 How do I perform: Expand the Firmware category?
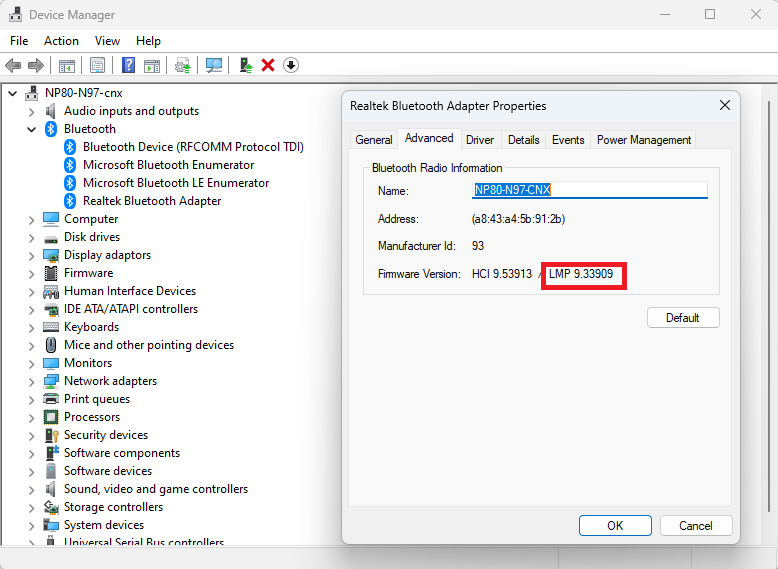pyautogui.click(x=31, y=274)
